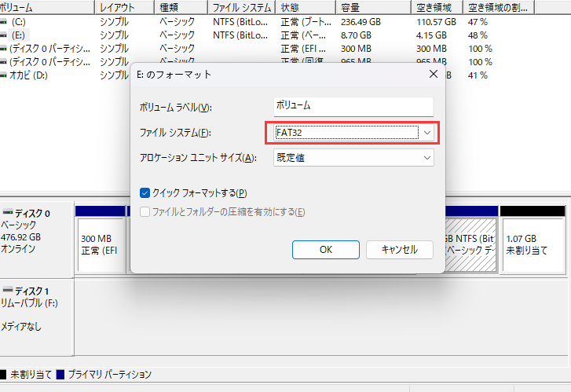Click the OK button in the format dialog

[x=326, y=250]
